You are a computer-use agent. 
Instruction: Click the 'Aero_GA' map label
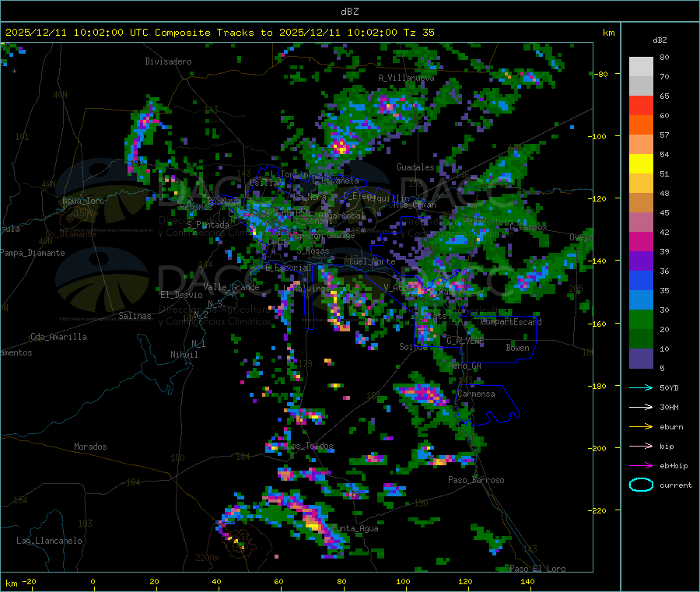point(465,366)
